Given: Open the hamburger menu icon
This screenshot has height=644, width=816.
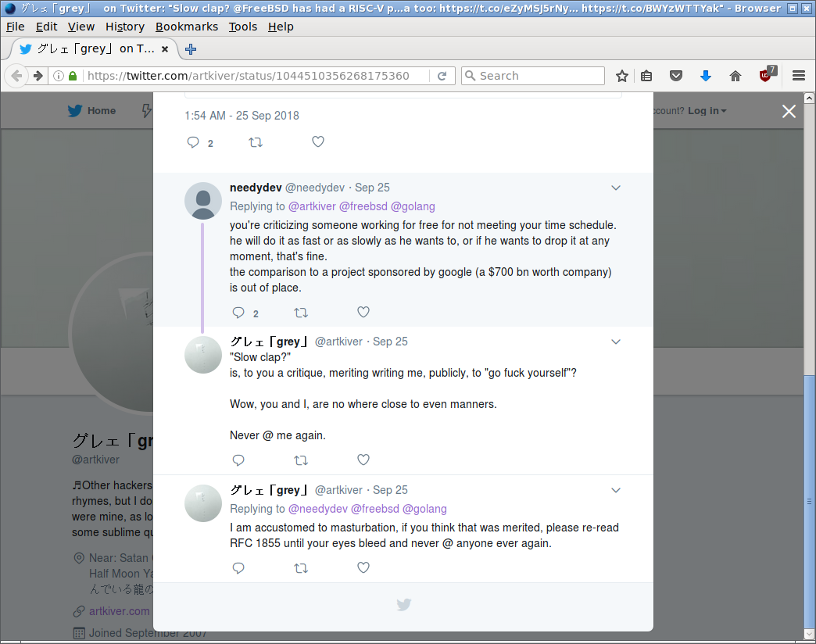Looking at the screenshot, I should 799,76.
